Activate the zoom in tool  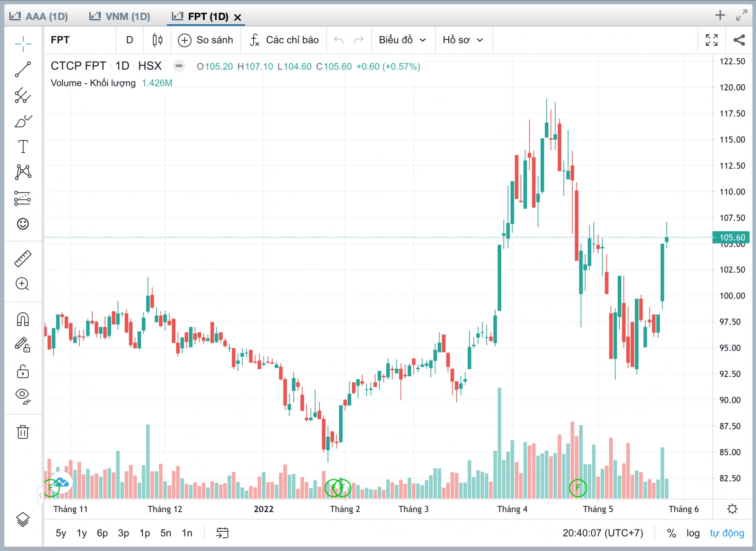pos(23,284)
